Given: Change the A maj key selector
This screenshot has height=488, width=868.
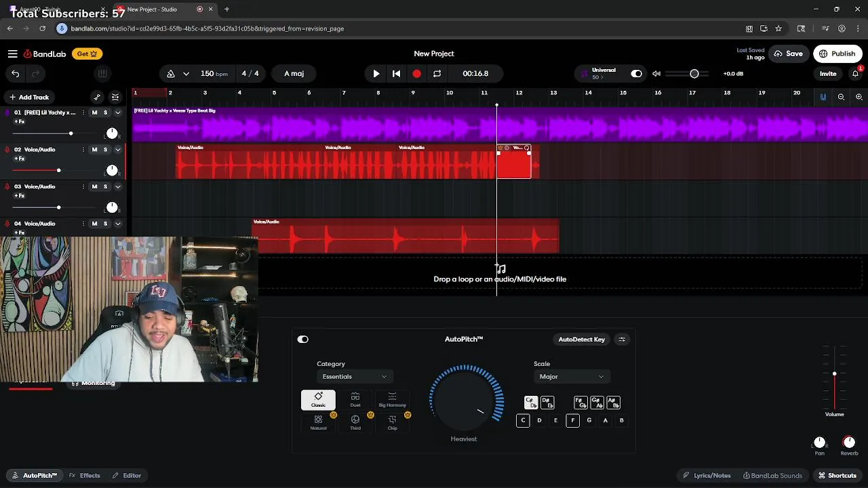Looking at the screenshot, I should [x=294, y=73].
